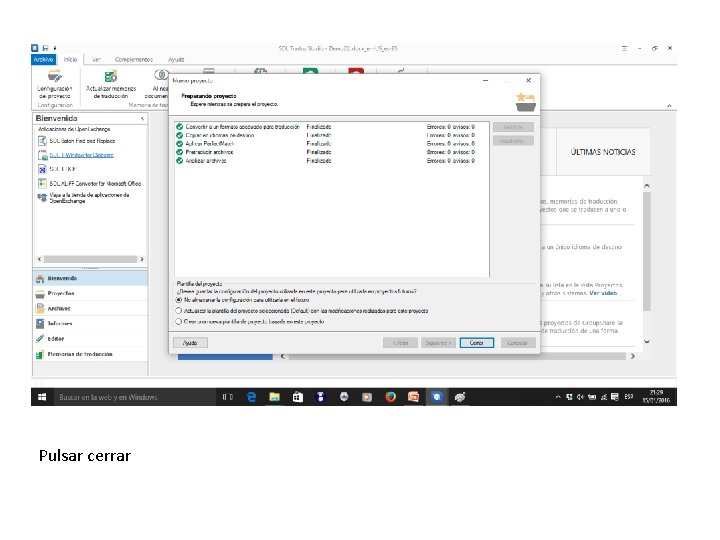Click the Ayuda button in dialog
The height and width of the screenshot is (540, 720).
click(191, 343)
